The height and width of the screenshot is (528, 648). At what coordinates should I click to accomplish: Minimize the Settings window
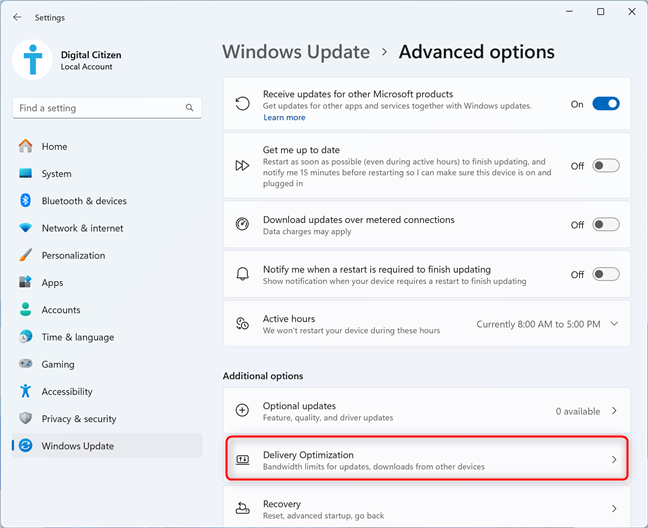569,12
